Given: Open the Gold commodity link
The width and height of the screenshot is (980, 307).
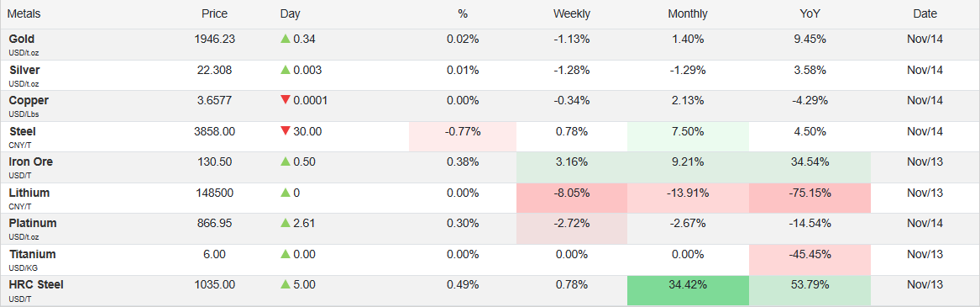Looking at the screenshot, I should (21, 39).
